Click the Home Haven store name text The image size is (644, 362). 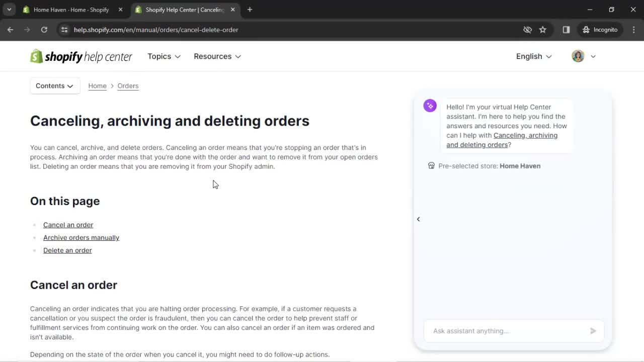point(520,166)
